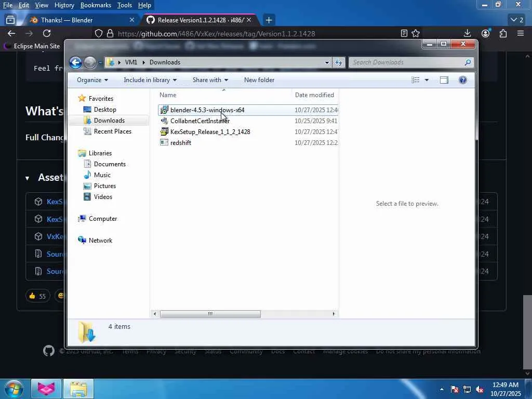The width and height of the screenshot is (532, 399).
Task: Open Firefox View menu
Action: click(42, 5)
